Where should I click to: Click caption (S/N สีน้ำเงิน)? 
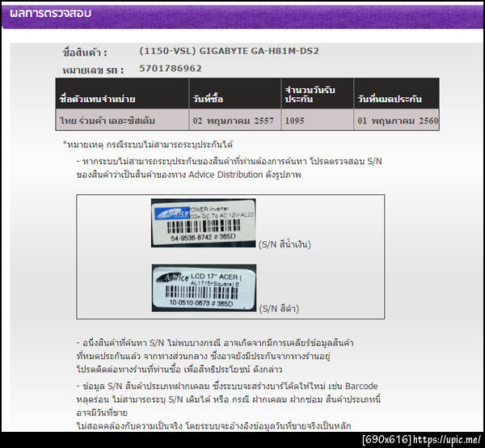[285, 244]
